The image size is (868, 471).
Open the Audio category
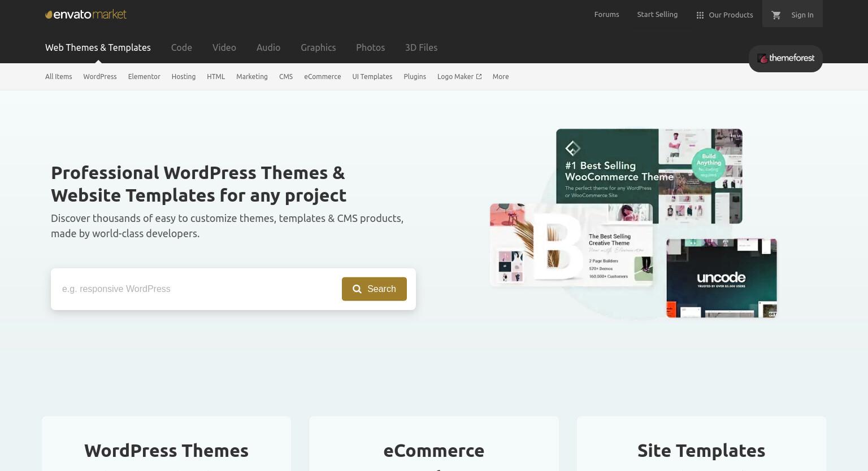click(x=268, y=47)
